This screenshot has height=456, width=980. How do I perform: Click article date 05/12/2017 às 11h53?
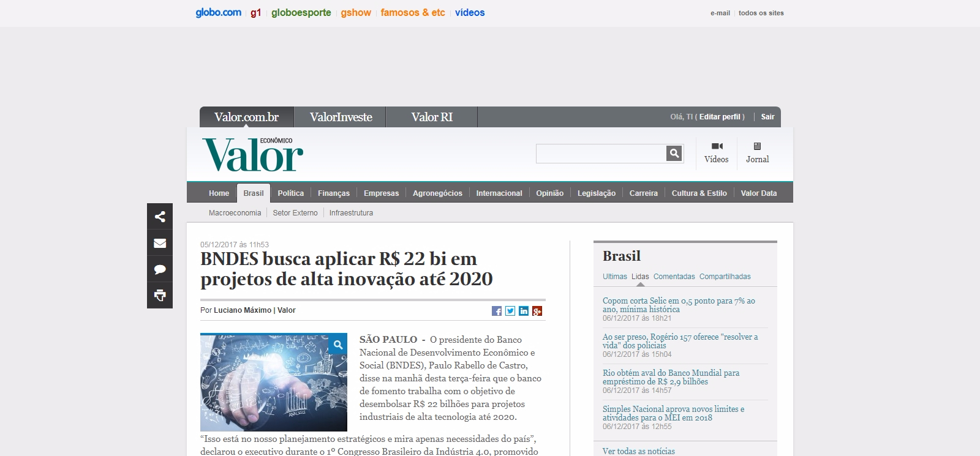pos(235,245)
